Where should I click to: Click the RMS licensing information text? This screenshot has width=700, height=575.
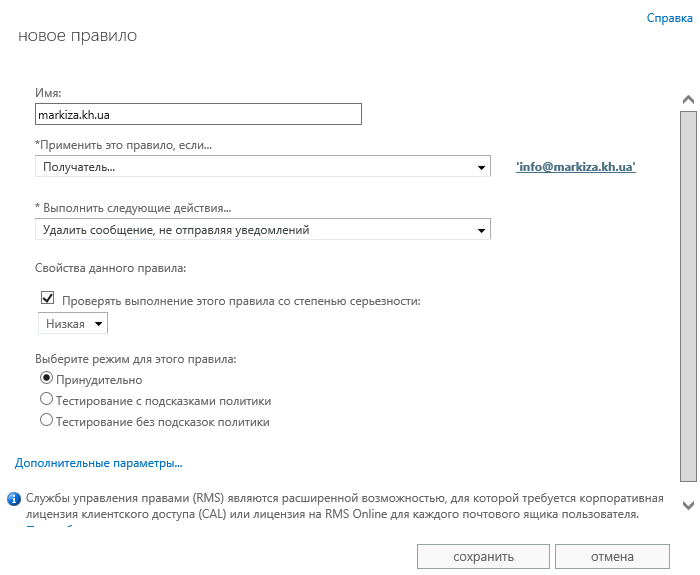tap(330, 505)
